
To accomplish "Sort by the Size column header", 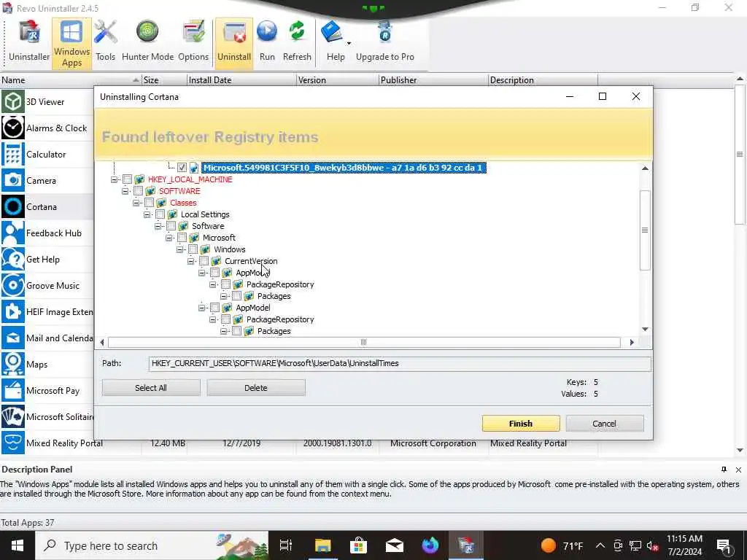I will [x=164, y=80].
